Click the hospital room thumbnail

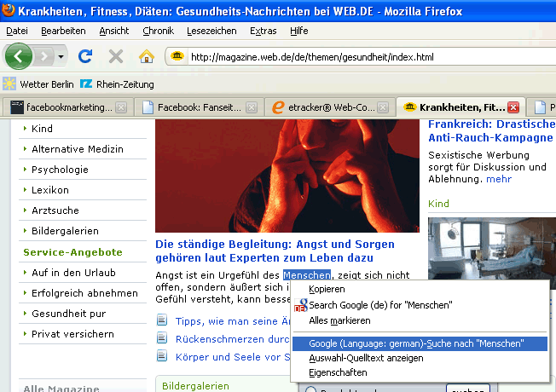pos(492,249)
